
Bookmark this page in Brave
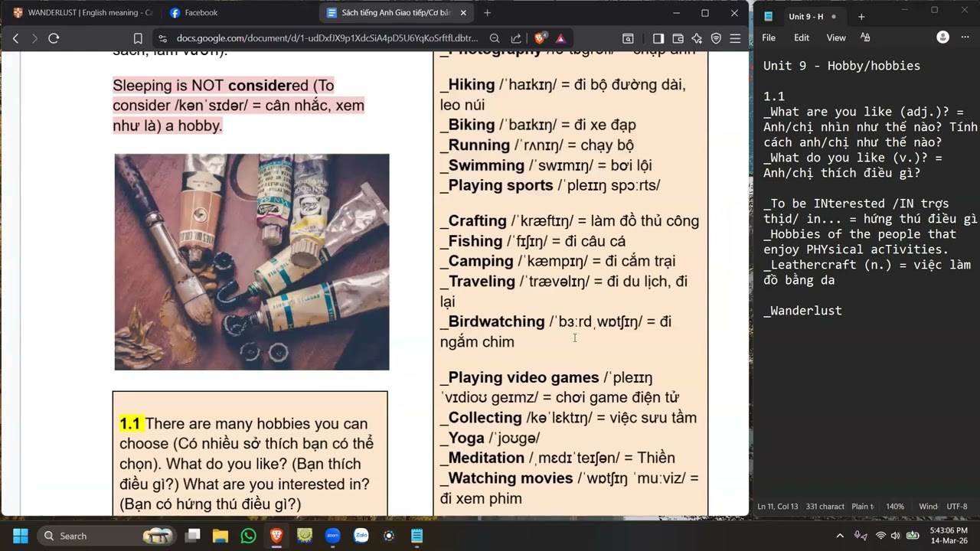click(138, 38)
